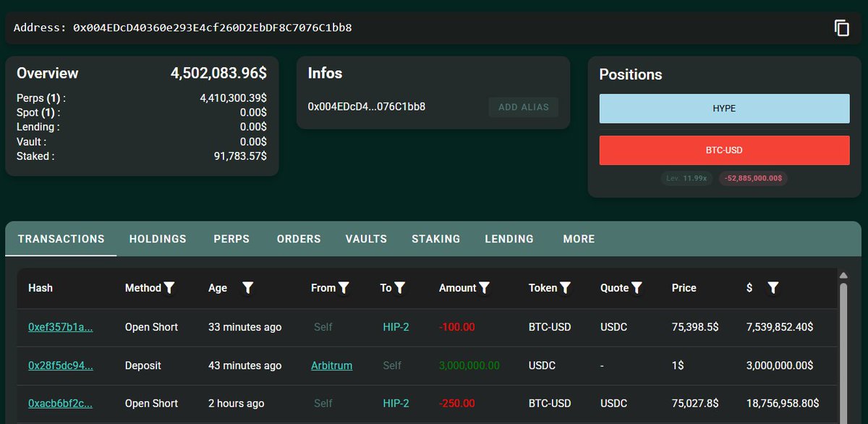
Task: Open HIP-2 link in first transaction row
Action: 396,327
